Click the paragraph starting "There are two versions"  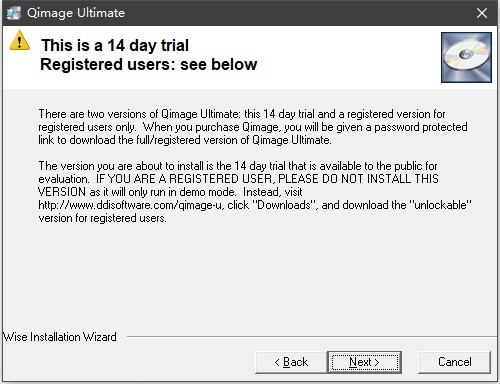pos(253,127)
